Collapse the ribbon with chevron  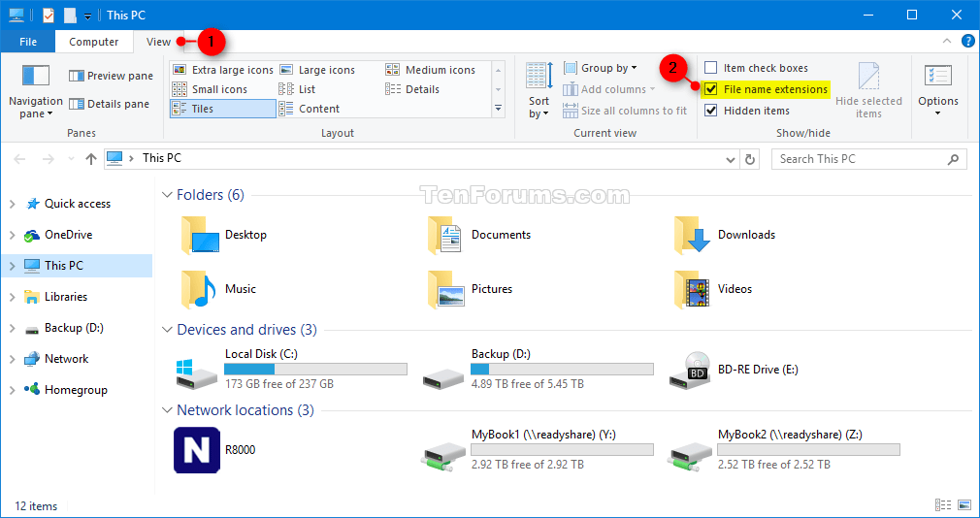[947, 42]
